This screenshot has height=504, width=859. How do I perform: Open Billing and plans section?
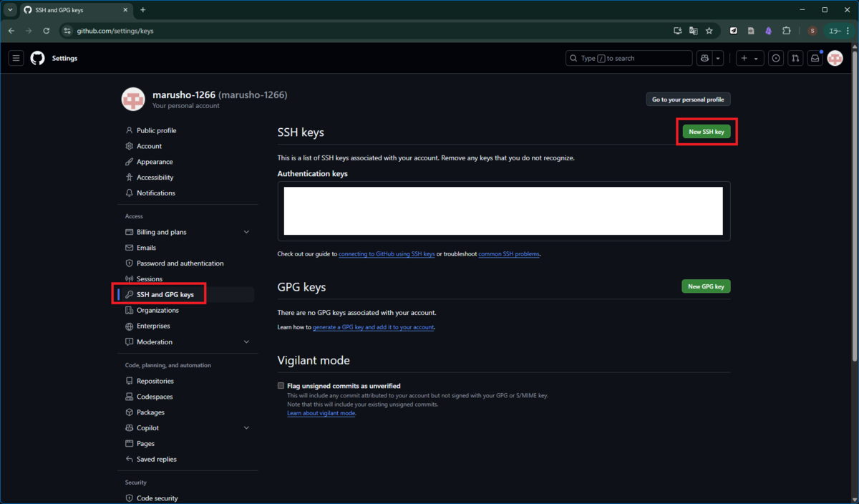click(x=162, y=232)
